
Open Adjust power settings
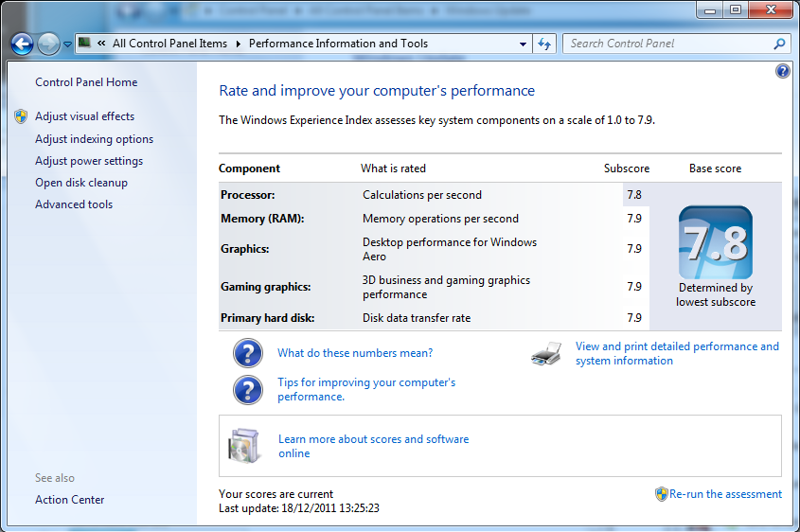tap(89, 161)
